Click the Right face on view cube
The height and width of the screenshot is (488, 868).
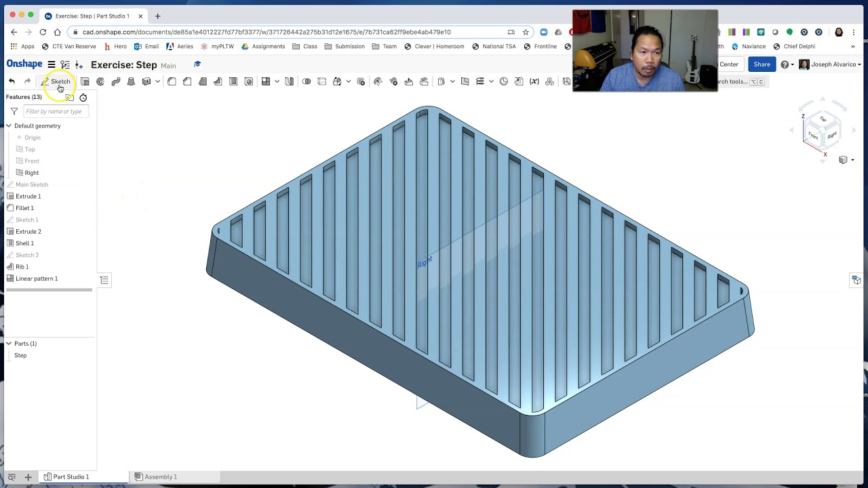[x=832, y=136]
